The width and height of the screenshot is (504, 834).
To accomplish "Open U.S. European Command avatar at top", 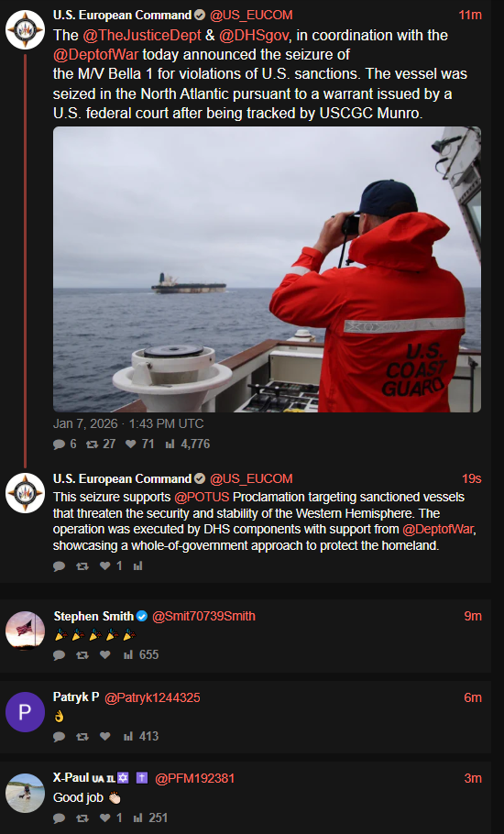I will click(x=25, y=29).
